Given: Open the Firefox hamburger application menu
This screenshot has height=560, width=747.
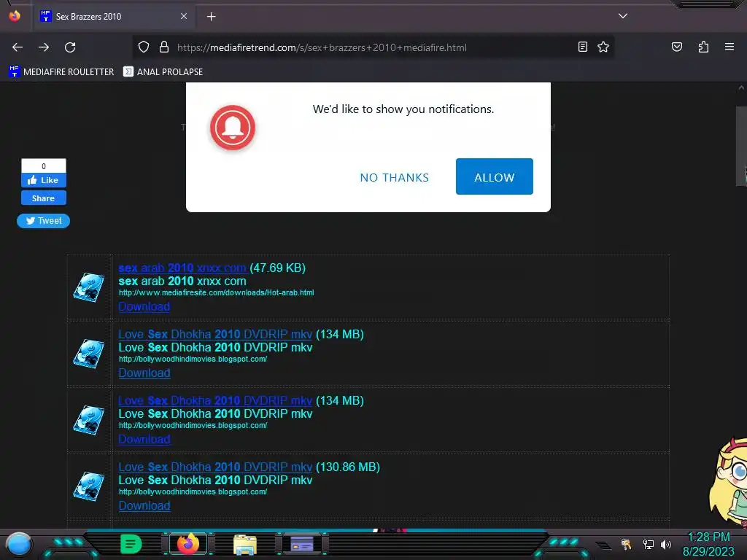Looking at the screenshot, I should 729,47.
